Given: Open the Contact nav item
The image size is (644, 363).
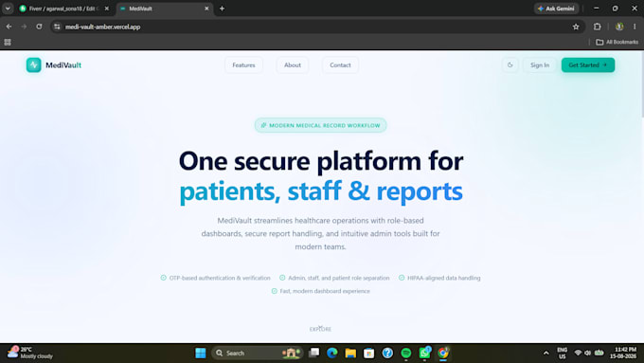Looking at the screenshot, I should 340,65.
